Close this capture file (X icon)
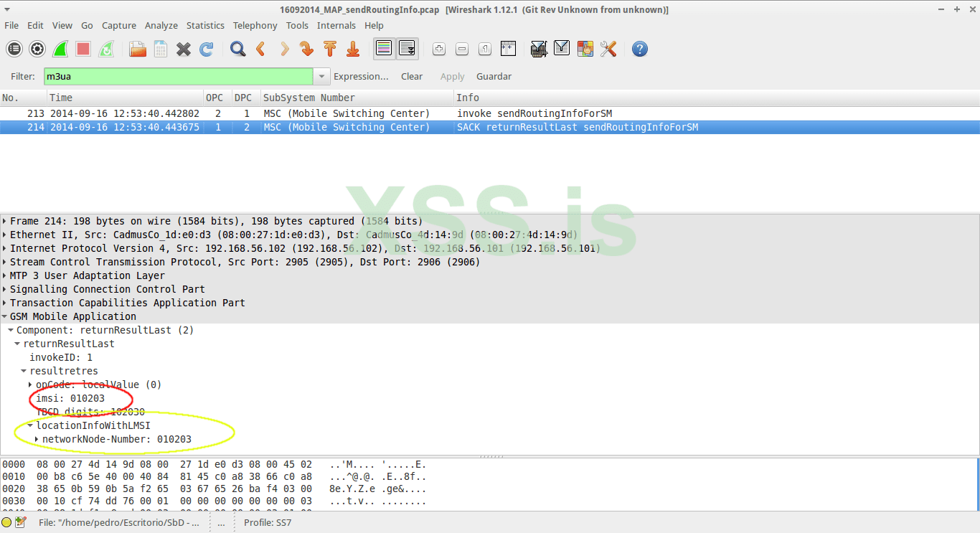Image resolution: width=980 pixels, height=533 pixels. (184, 49)
